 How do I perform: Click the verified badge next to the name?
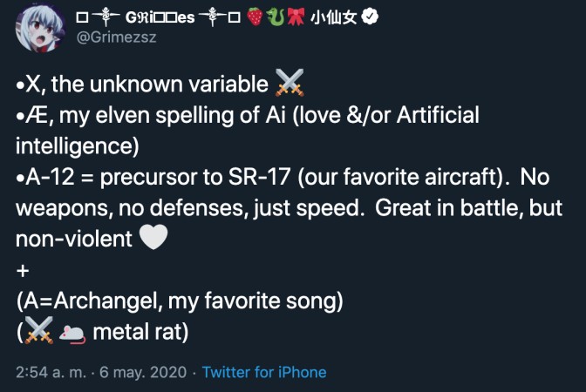(370, 17)
